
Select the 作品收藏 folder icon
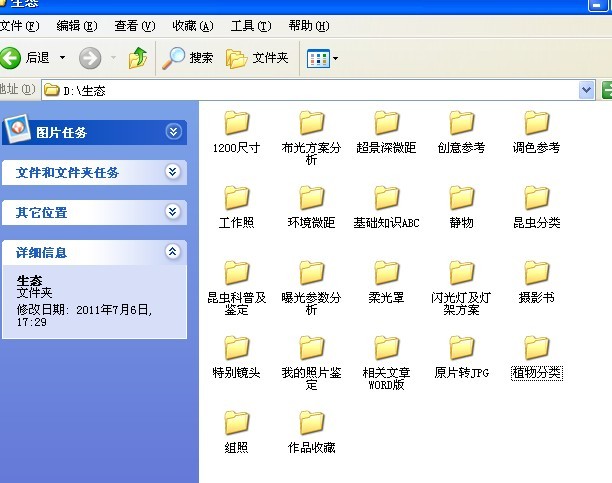(x=311, y=422)
